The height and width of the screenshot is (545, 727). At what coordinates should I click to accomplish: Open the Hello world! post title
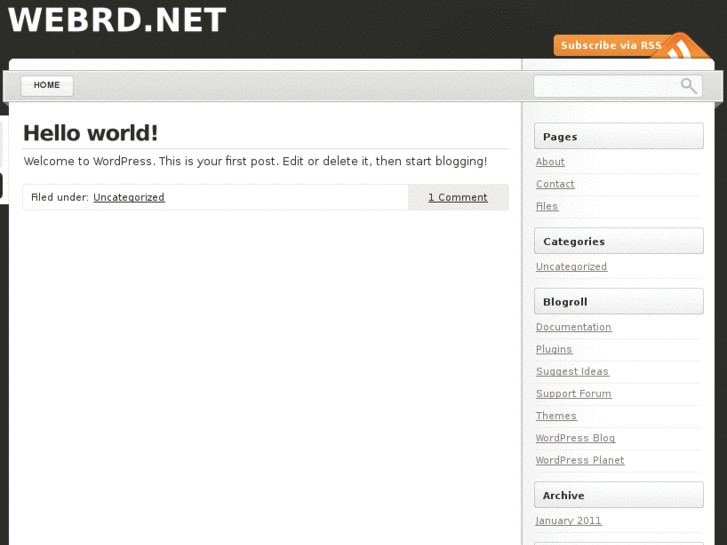[x=90, y=133]
